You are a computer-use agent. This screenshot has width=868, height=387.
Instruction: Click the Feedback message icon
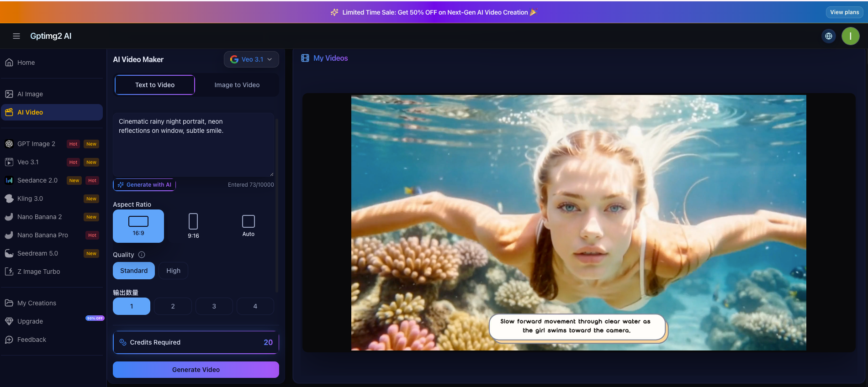[9, 340]
